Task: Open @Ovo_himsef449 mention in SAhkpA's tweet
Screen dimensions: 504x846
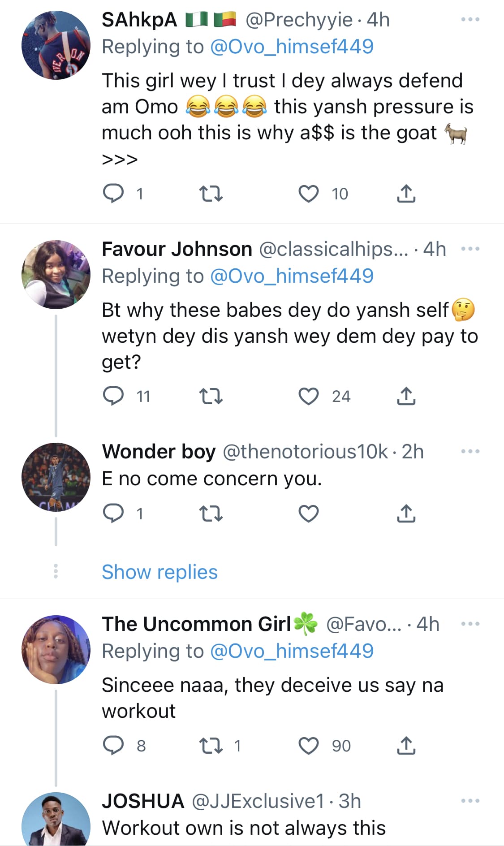Action: click(x=292, y=47)
